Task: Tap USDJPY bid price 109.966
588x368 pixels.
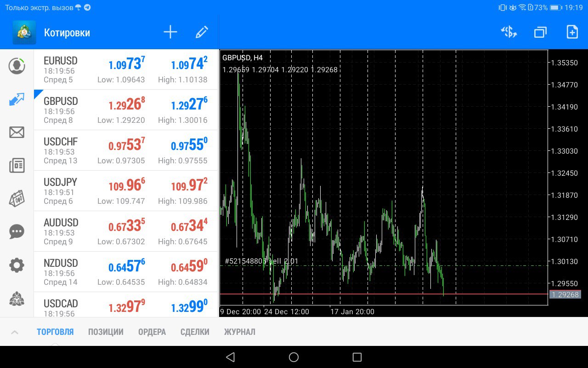Action: [127, 185]
